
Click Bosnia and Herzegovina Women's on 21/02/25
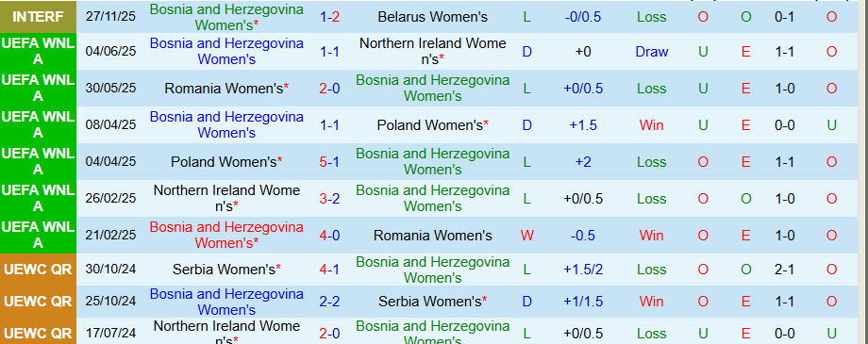226,235
